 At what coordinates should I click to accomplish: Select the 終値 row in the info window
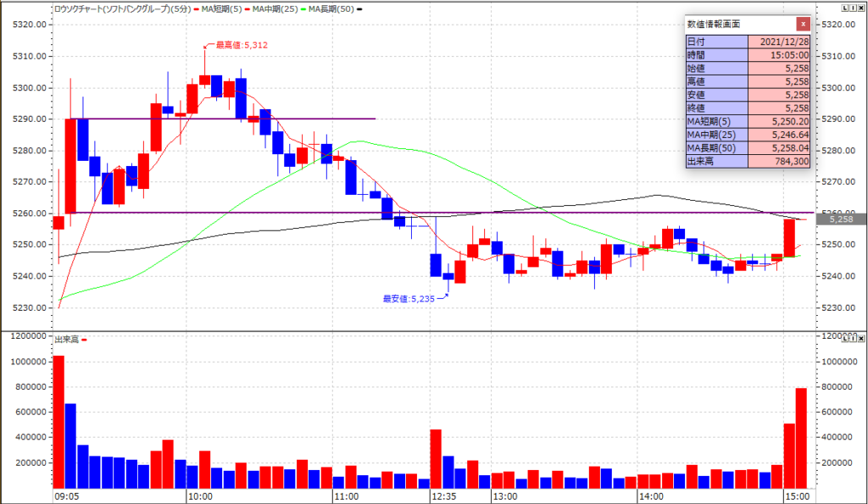(746, 108)
